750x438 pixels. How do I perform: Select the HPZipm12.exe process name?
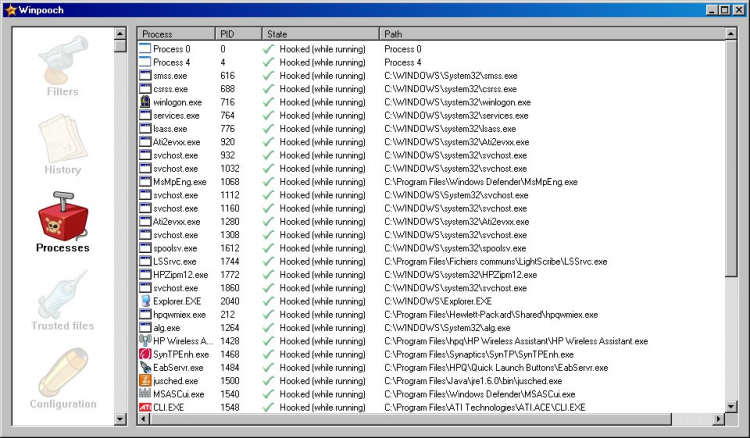tap(180, 274)
